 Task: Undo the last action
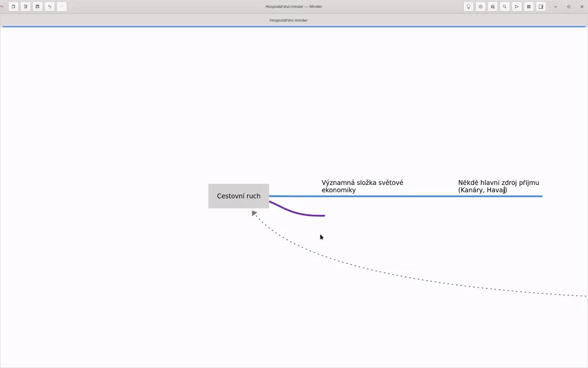[50, 6]
